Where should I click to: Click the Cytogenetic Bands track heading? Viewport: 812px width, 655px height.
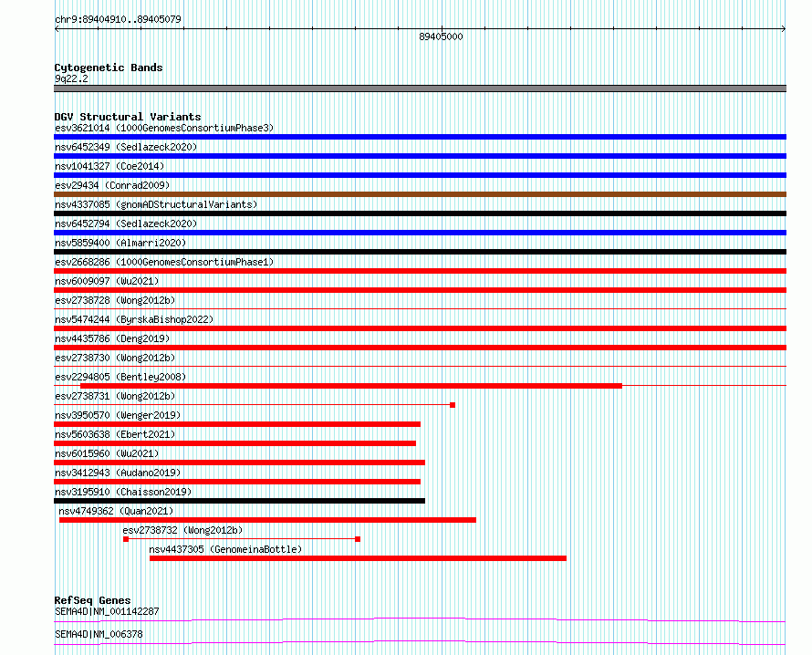pos(109,68)
